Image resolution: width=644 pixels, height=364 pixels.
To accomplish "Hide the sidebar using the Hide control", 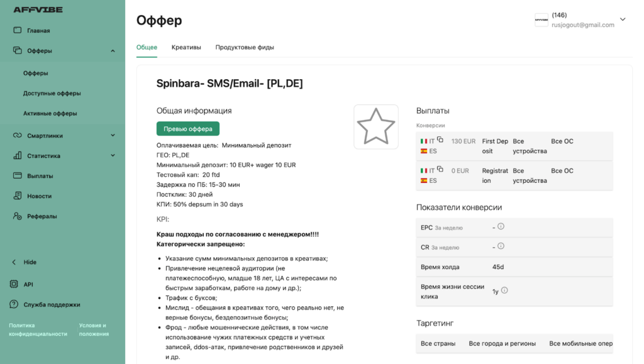I will point(25,262).
